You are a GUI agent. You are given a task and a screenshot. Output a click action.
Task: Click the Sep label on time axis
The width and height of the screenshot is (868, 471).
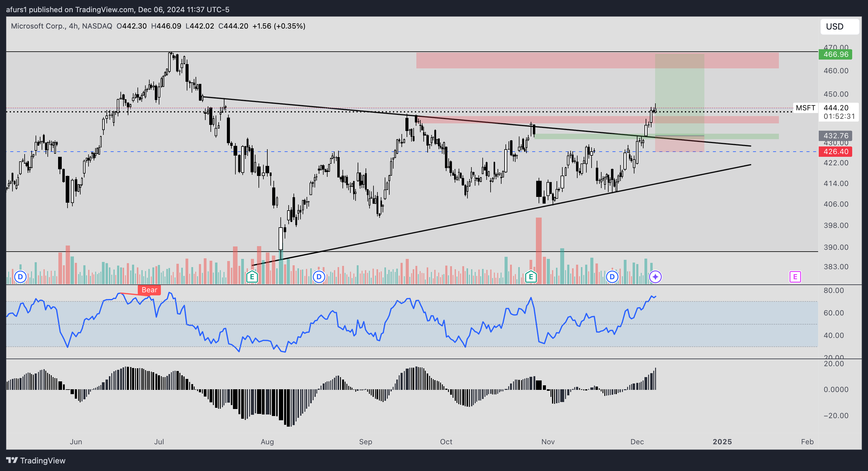(x=366, y=442)
